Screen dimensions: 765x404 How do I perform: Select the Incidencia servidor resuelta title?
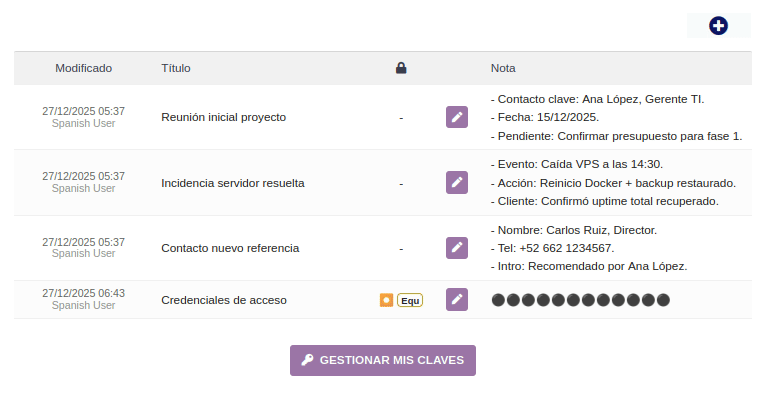coord(233,183)
